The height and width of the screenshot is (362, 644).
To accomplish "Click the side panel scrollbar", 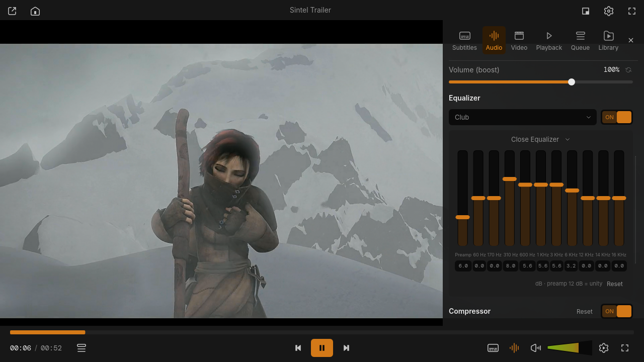I will [635, 210].
